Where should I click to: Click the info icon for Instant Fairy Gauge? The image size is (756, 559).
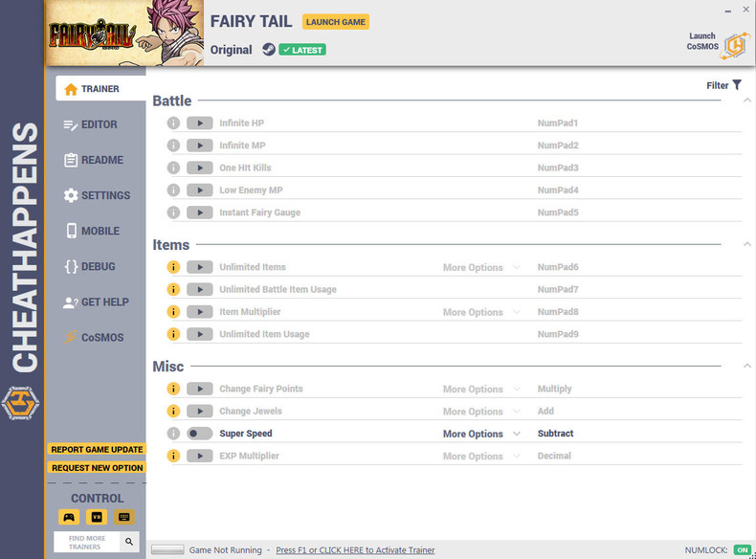[173, 212]
